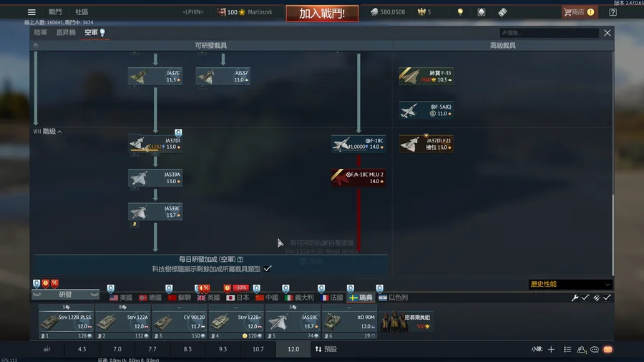This screenshot has width=644, height=362.
Task: Open the help question mark icon
Action: click(x=613, y=12)
